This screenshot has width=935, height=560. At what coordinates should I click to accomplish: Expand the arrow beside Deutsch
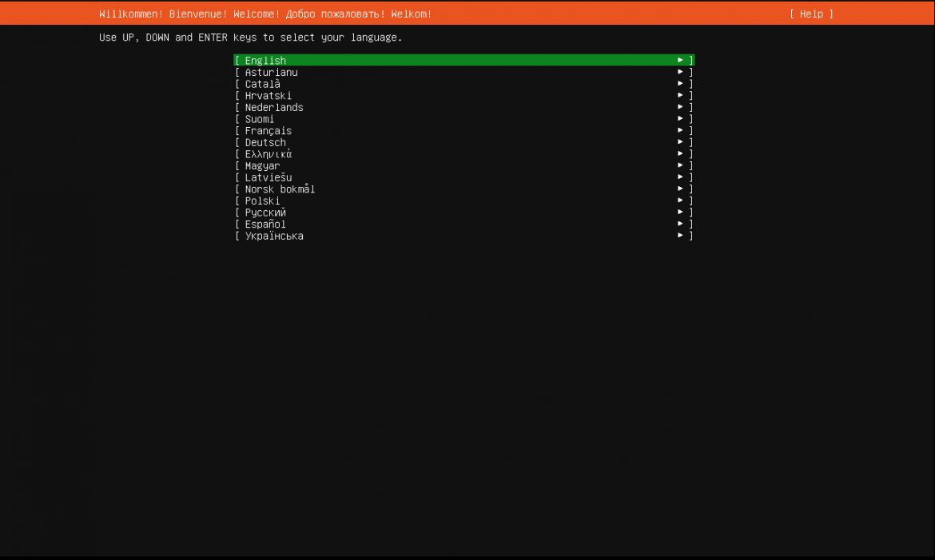680,141
